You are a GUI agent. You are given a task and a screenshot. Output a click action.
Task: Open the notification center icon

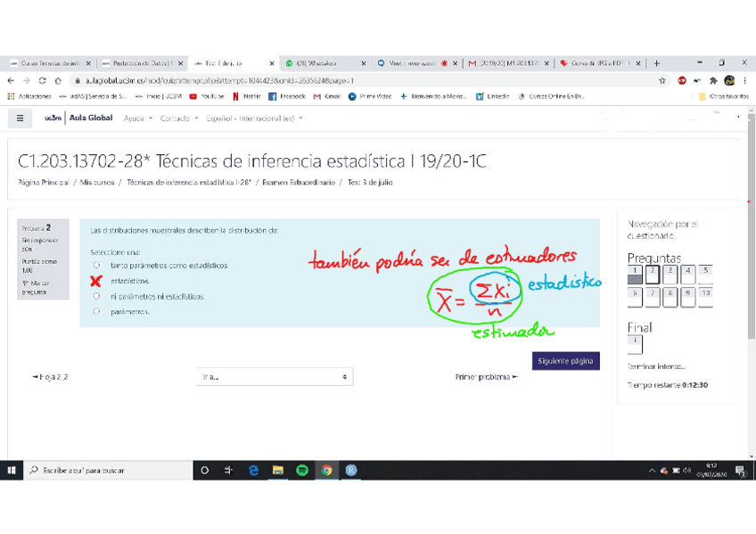point(740,471)
